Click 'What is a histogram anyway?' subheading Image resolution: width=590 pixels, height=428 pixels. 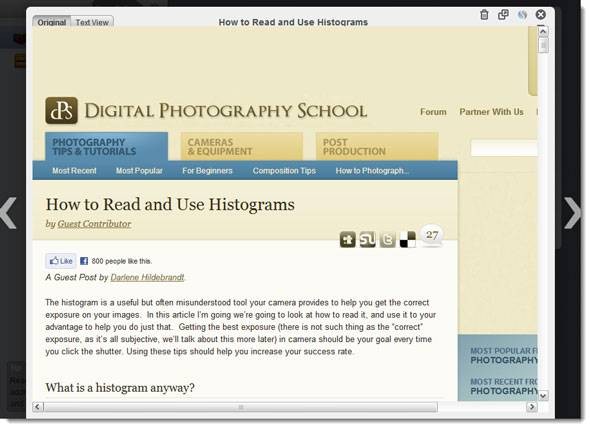click(x=120, y=387)
